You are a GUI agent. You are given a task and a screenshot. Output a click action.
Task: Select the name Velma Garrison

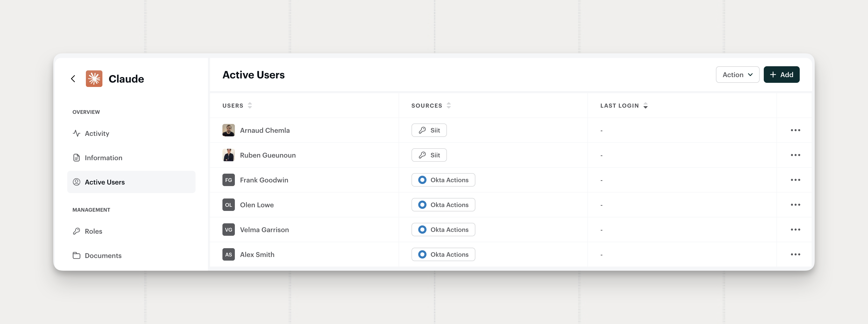coord(265,230)
